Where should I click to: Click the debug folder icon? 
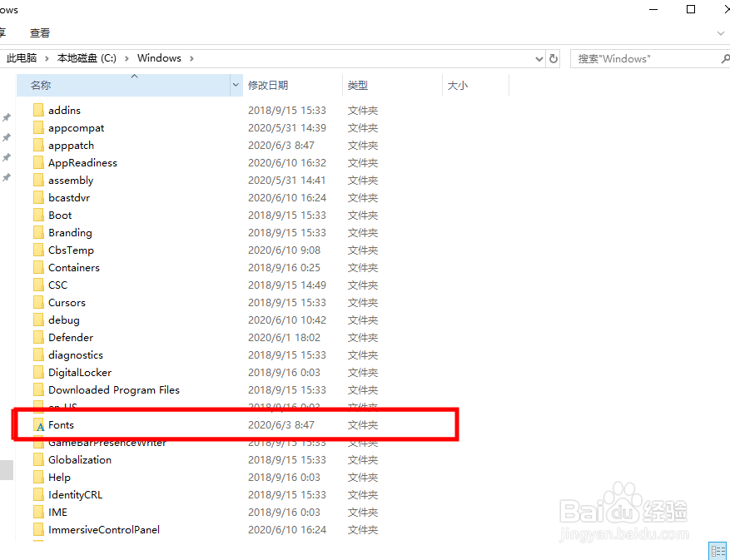[x=38, y=320]
